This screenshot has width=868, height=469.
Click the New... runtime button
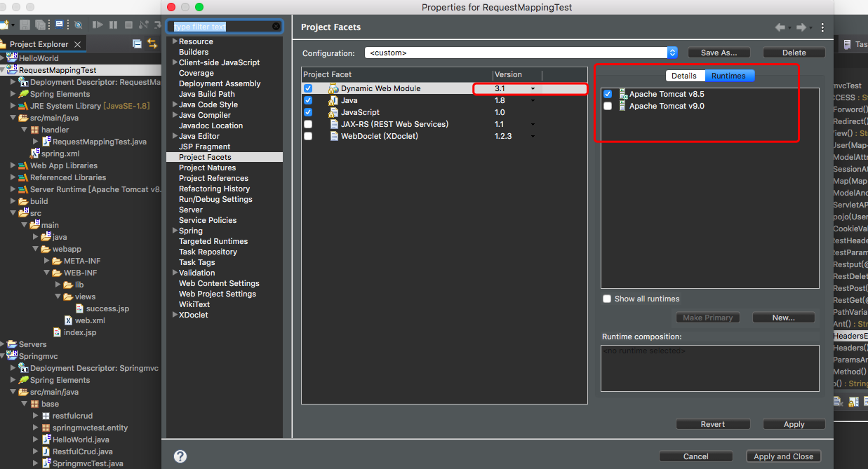(x=784, y=318)
